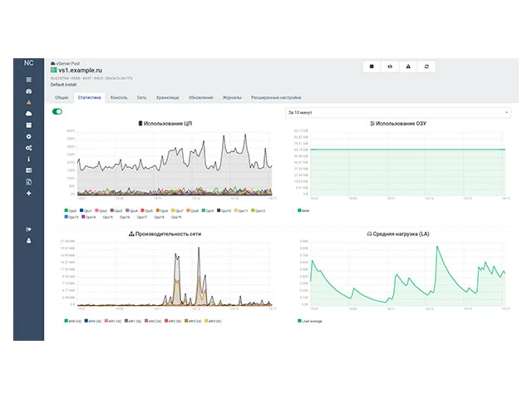Switch to the Хранилище tab
532x399 pixels.
(169, 97)
